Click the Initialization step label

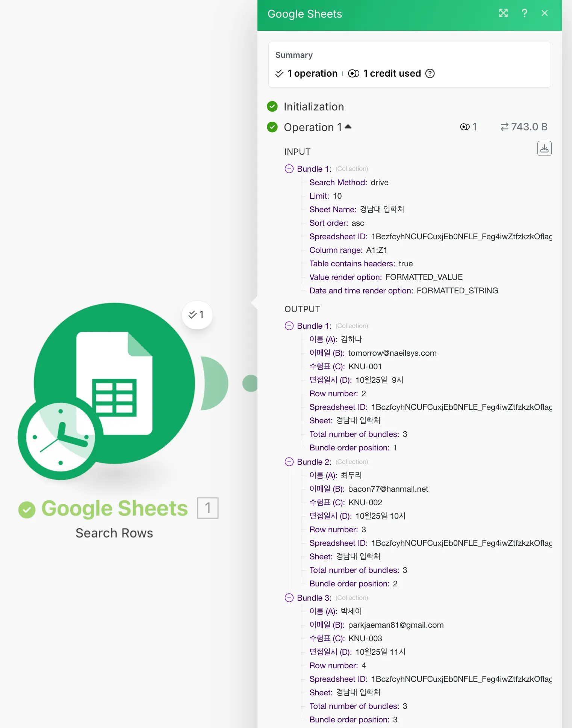[314, 107]
